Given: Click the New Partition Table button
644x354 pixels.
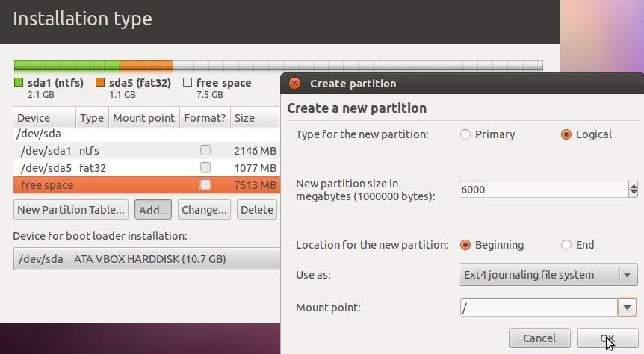Looking at the screenshot, I should pos(71,209).
